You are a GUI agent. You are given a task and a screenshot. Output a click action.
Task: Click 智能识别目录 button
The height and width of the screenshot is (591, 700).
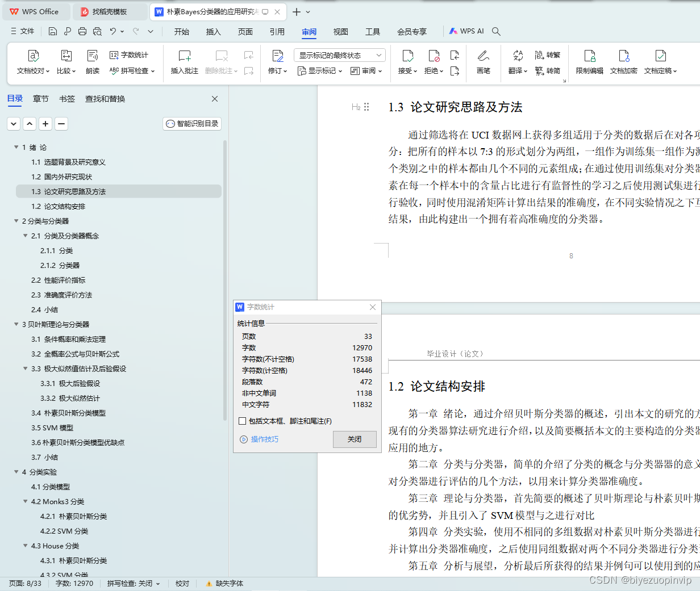(192, 124)
